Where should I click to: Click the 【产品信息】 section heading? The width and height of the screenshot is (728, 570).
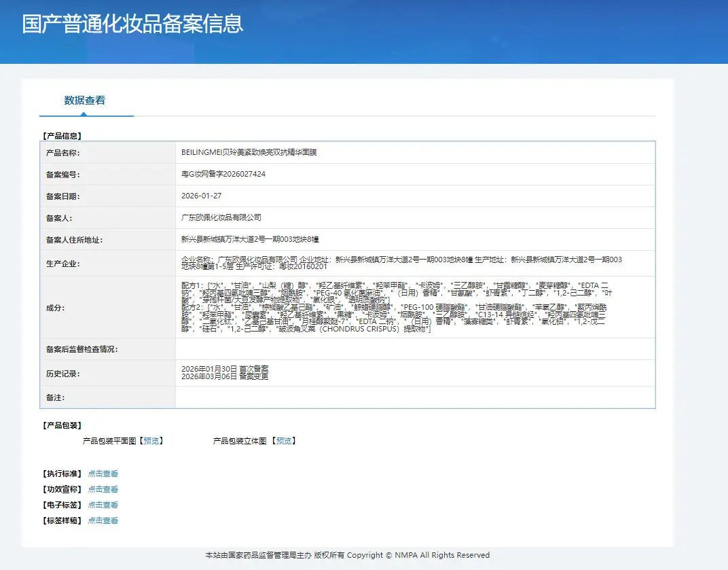coord(62,136)
